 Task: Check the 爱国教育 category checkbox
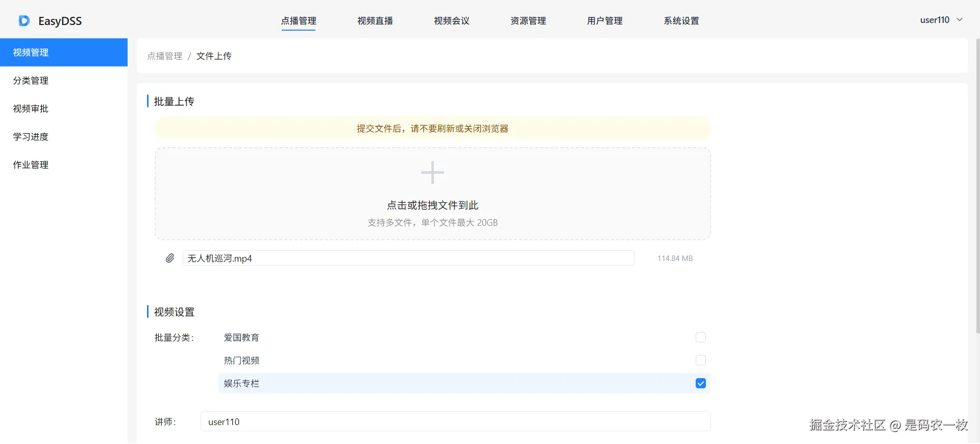point(701,337)
